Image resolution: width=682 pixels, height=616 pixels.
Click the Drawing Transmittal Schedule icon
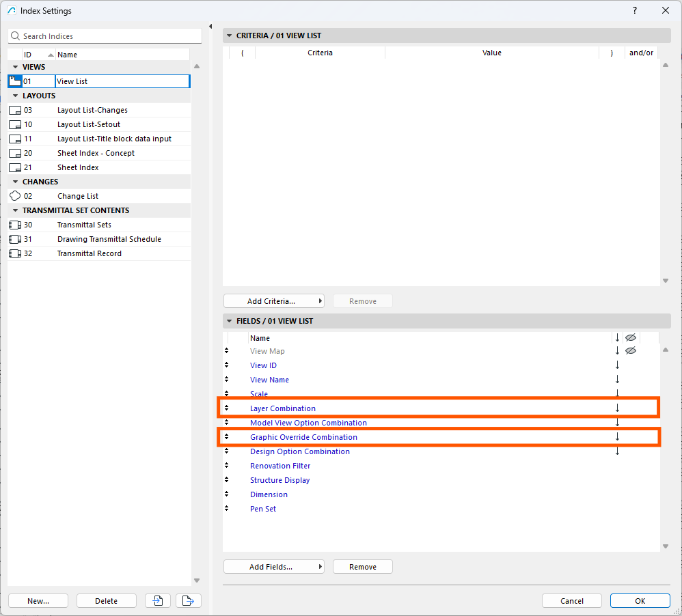(x=15, y=239)
